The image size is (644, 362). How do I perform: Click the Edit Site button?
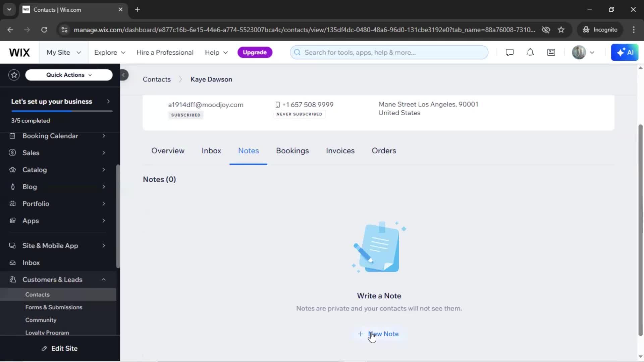click(x=60, y=349)
